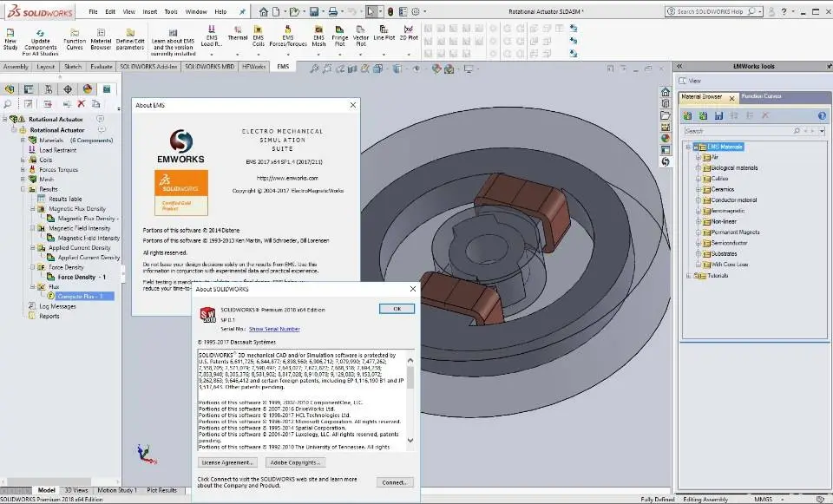
Task: Click the Print icon in top toolbar
Action: [x=332, y=11]
